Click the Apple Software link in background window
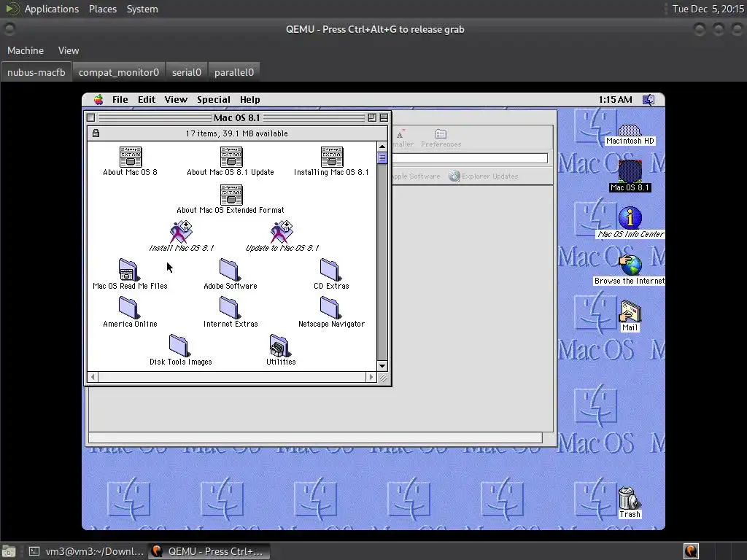Viewport: 747px width, 560px height. point(416,176)
